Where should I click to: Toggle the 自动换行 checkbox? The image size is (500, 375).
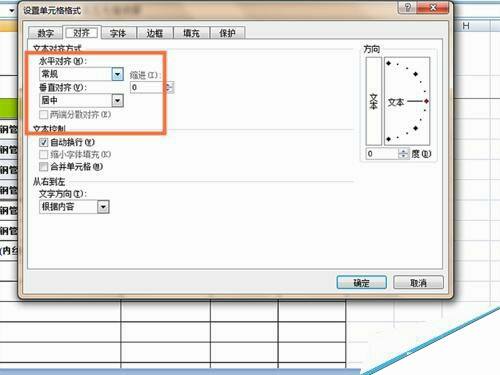click(x=44, y=142)
